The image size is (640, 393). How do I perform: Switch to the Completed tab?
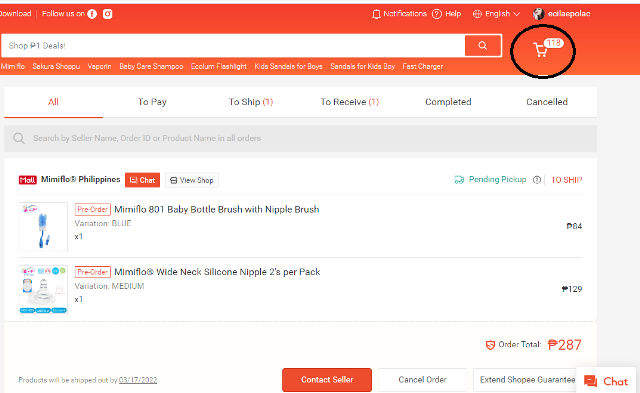[x=448, y=102]
